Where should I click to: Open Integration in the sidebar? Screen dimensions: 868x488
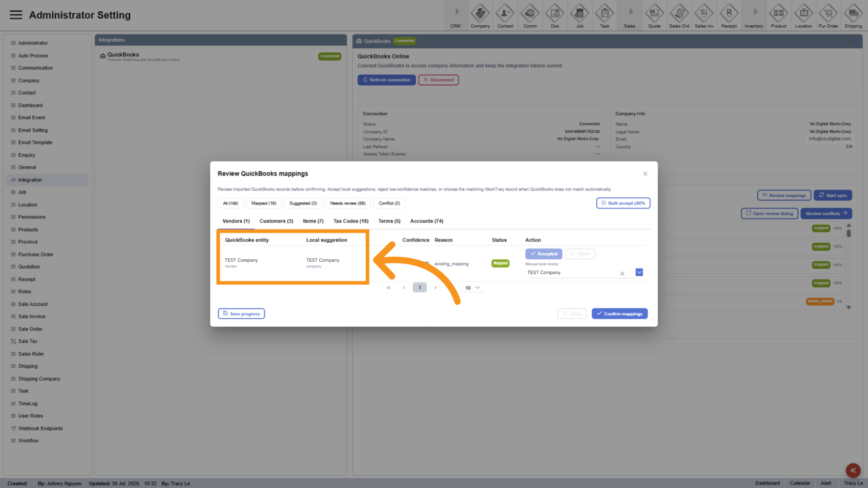(x=47, y=180)
